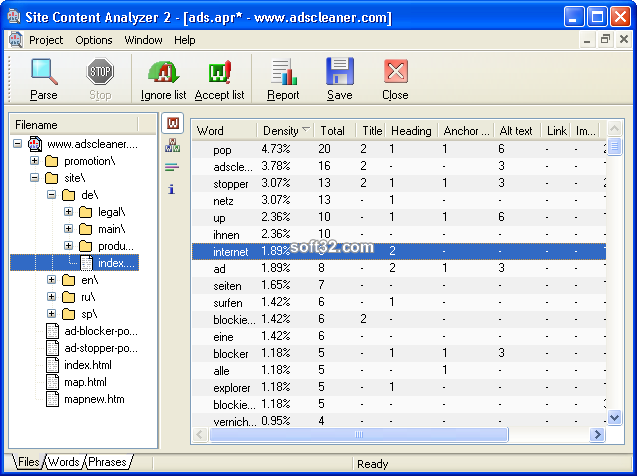Open the Help menu
The width and height of the screenshot is (637, 476).
point(184,40)
